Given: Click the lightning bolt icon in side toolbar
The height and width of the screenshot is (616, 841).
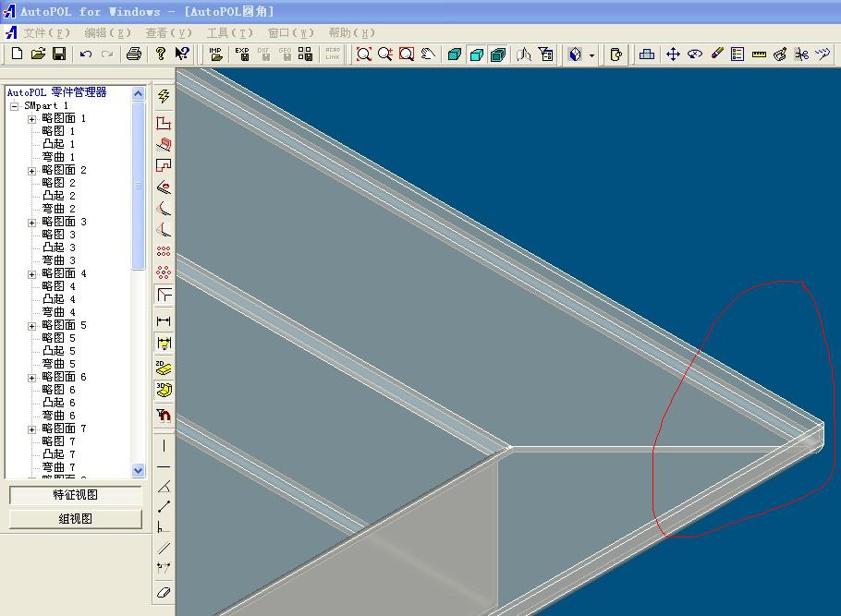Looking at the screenshot, I should pyautogui.click(x=164, y=96).
